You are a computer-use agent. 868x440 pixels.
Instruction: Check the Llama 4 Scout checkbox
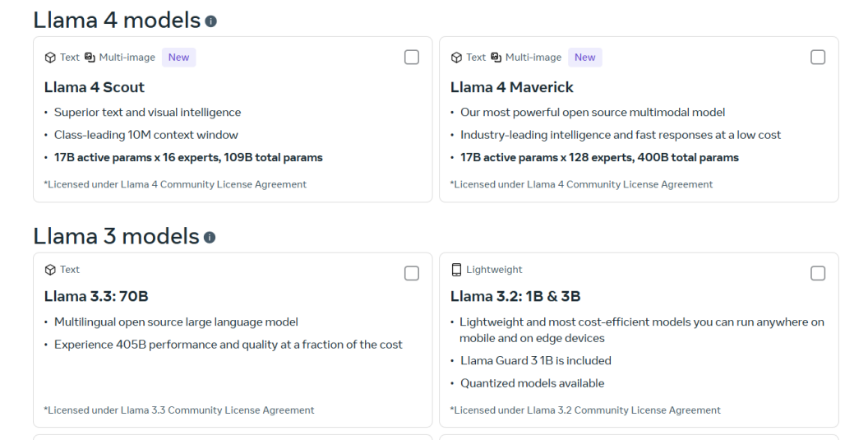(x=412, y=57)
